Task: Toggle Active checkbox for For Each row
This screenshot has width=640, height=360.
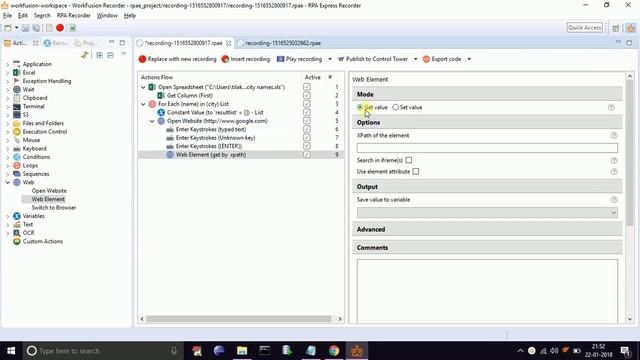Action: coord(307,104)
